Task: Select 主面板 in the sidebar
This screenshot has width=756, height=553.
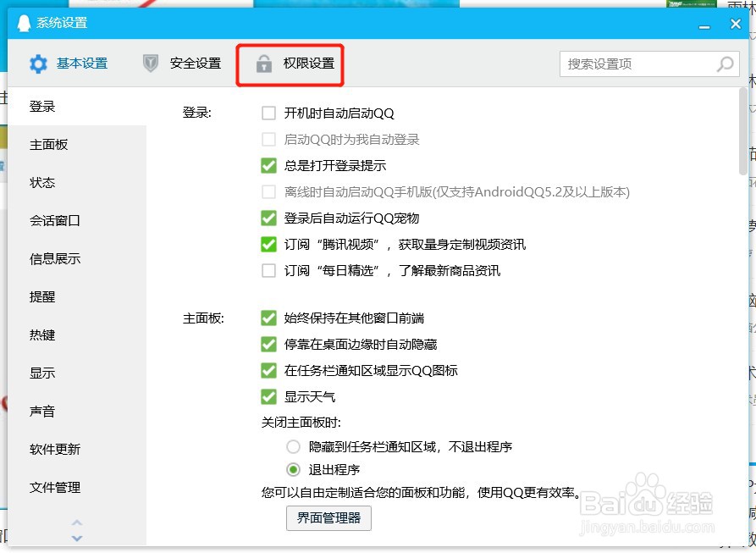Action: 77,144
